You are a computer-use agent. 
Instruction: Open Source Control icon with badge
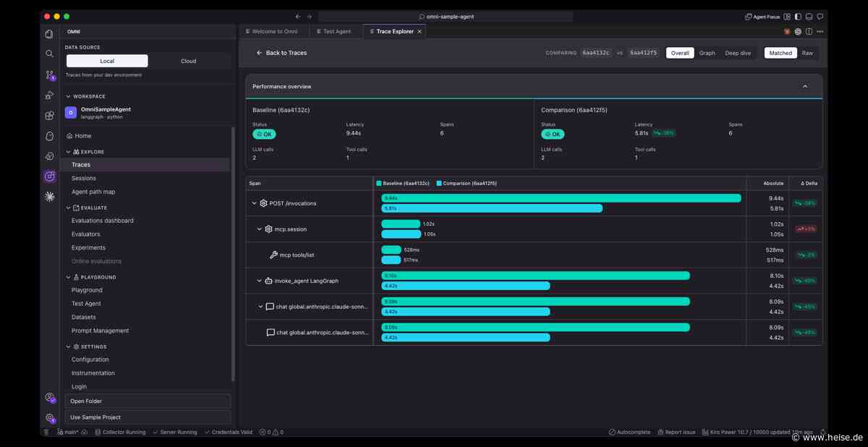tap(49, 74)
